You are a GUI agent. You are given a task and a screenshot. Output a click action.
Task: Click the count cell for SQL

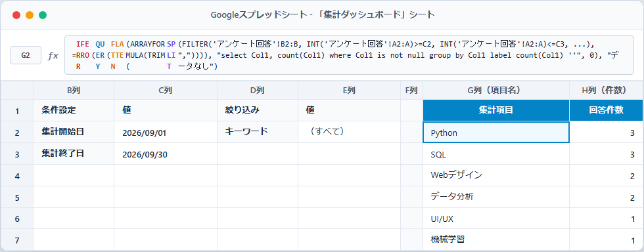click(x=607, y=154)
